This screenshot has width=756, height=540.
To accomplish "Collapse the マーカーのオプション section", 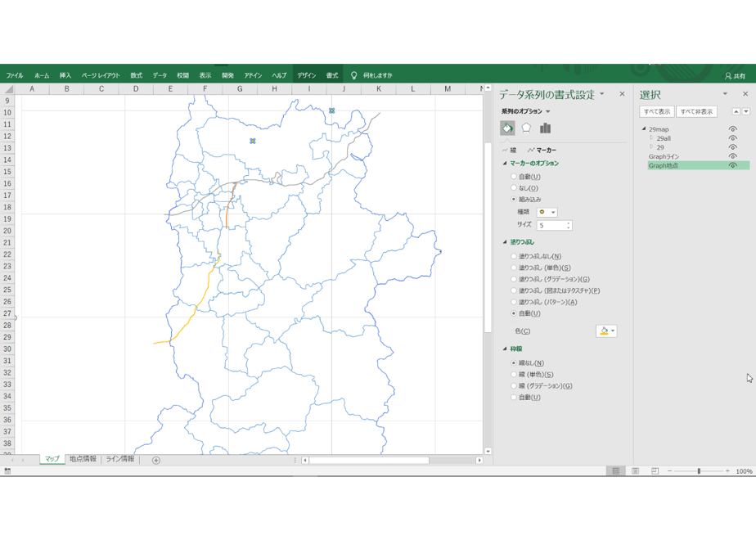I will 505,164.
